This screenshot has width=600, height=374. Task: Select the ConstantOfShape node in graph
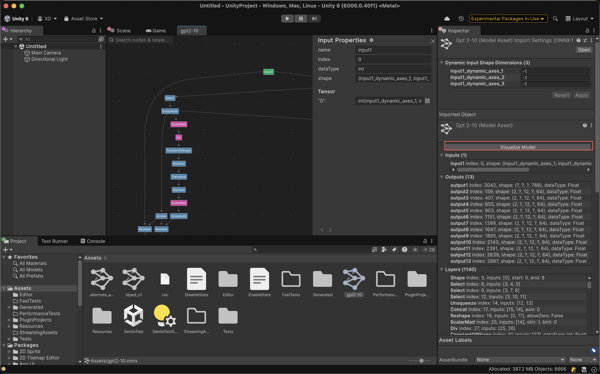tap(179, 150)
